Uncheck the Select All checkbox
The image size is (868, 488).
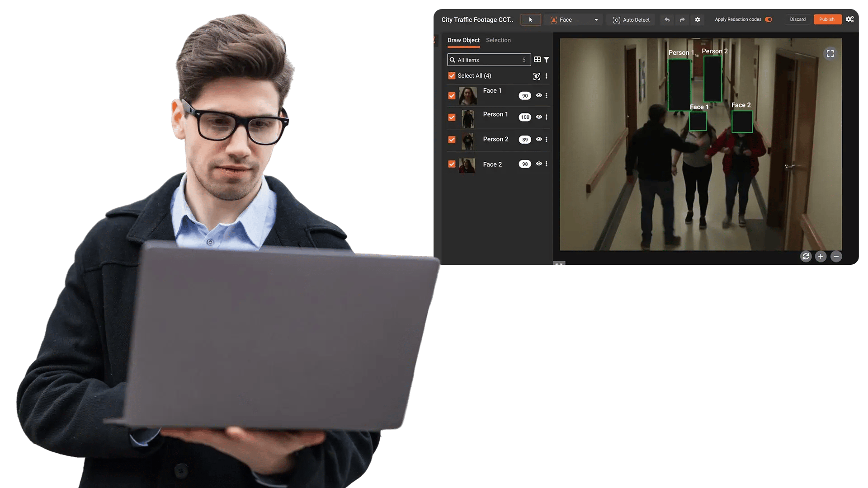pos(452,75)
